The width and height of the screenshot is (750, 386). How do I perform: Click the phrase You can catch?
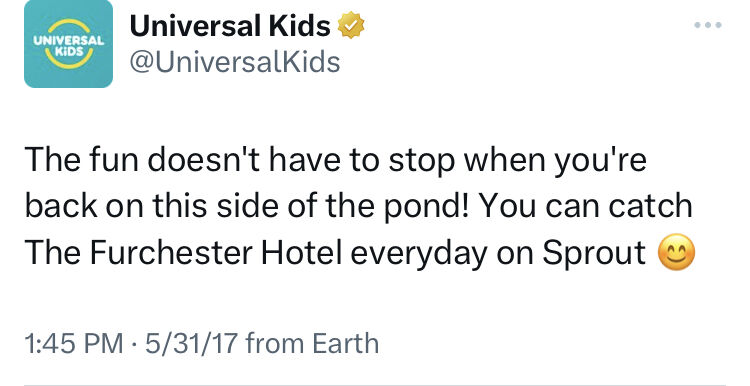pyautogui.click(x=586, y=206)
